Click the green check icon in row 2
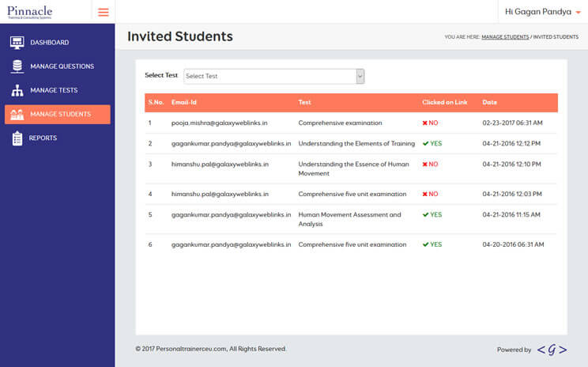The height and width of the screenshot is (367, 588). [426, 143]
